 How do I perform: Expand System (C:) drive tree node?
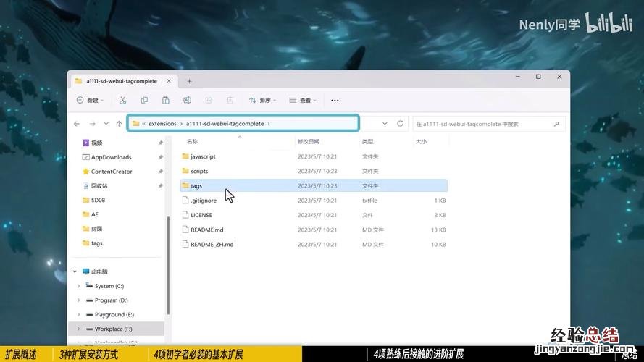coord(78,286)
